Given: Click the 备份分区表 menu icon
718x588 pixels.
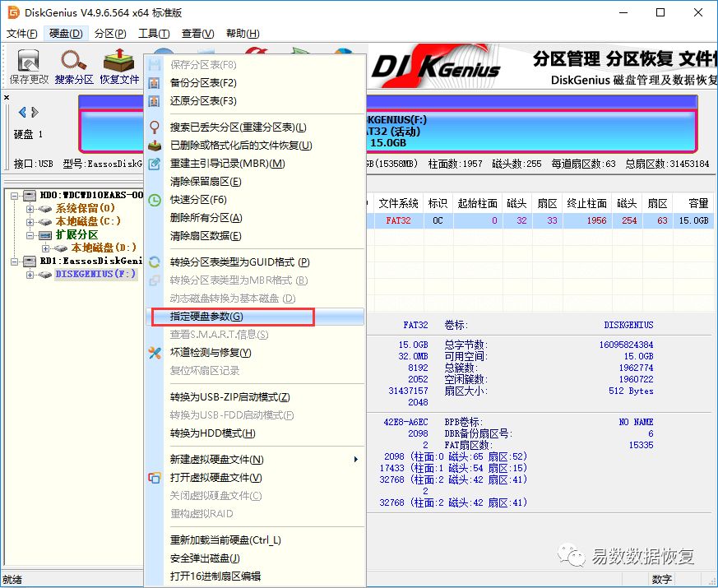Looking at the screenshot, I should point(155,83).
